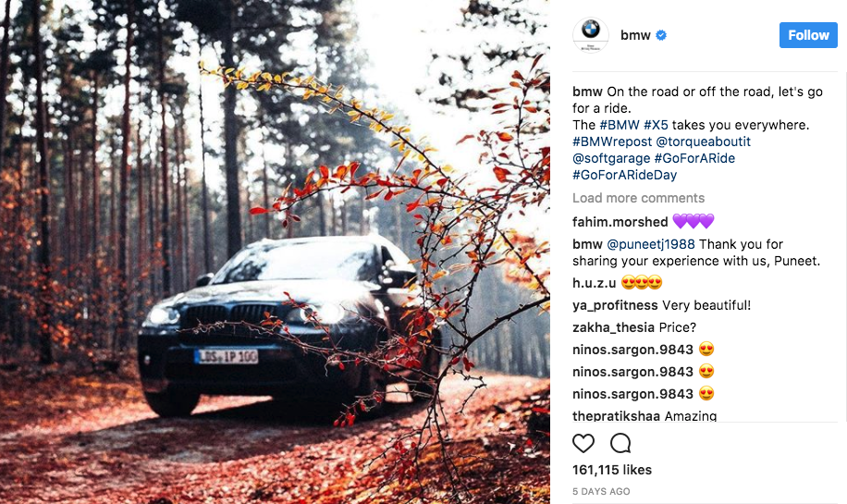
Task: Click the 5 DAYS AGO timestamp
Action: coord(601,492)
